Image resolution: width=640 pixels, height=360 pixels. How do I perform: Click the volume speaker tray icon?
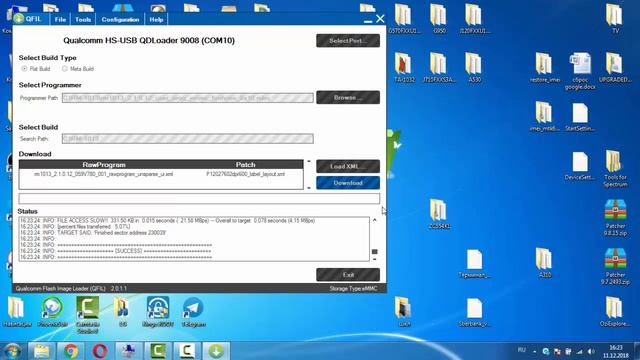click(591, 351)
